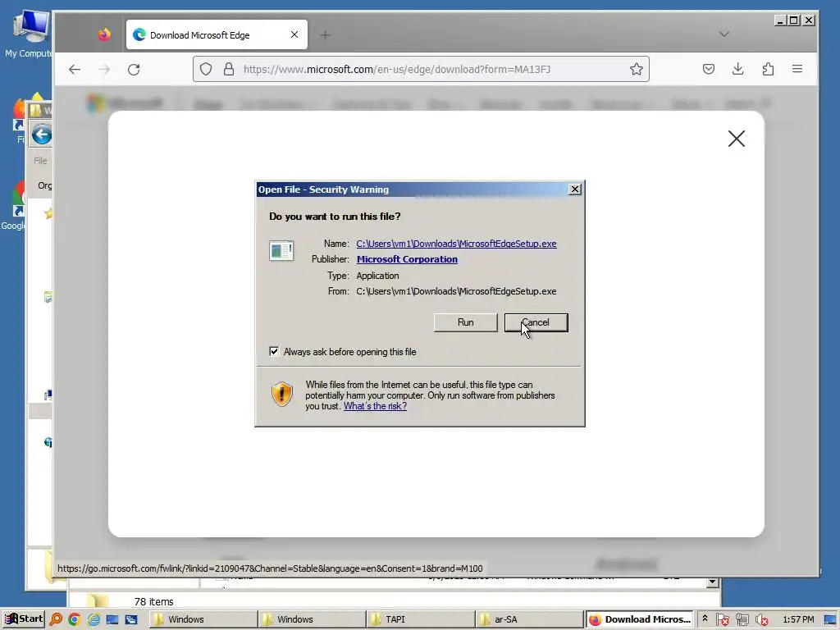Click the back arrow in Explorer window

click(x=41, y=135)
